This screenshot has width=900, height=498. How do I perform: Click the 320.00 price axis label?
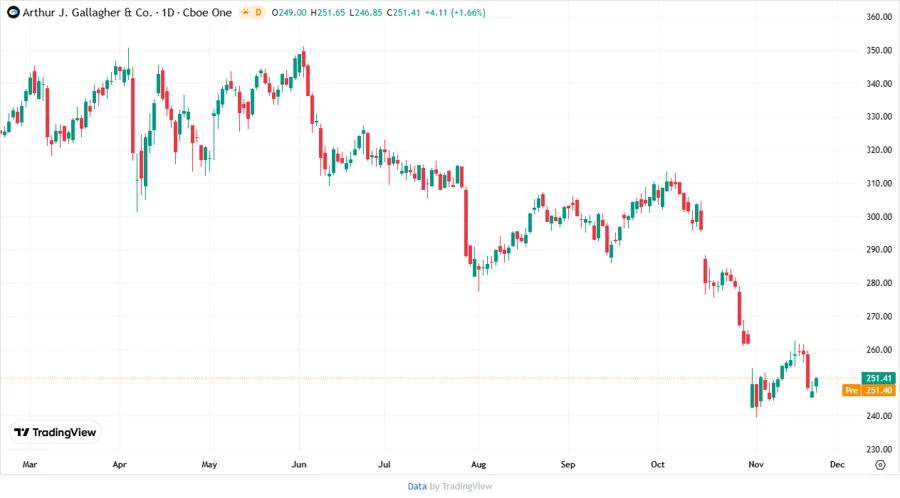[879, 150]
